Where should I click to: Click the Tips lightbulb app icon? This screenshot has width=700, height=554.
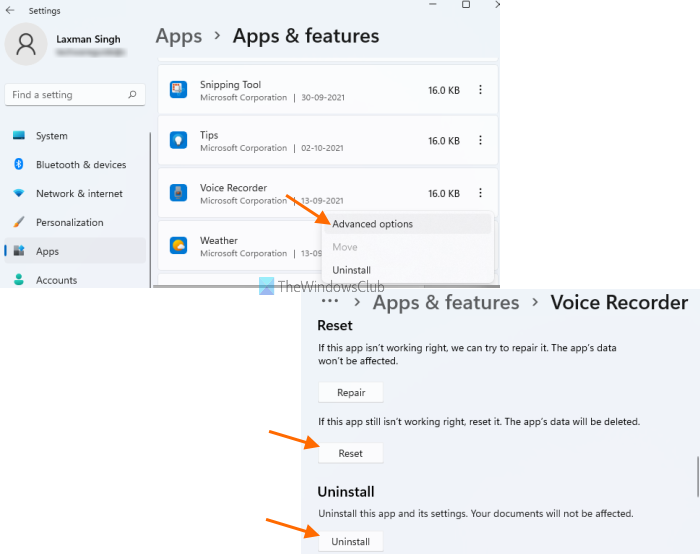(x=178, y=140)
